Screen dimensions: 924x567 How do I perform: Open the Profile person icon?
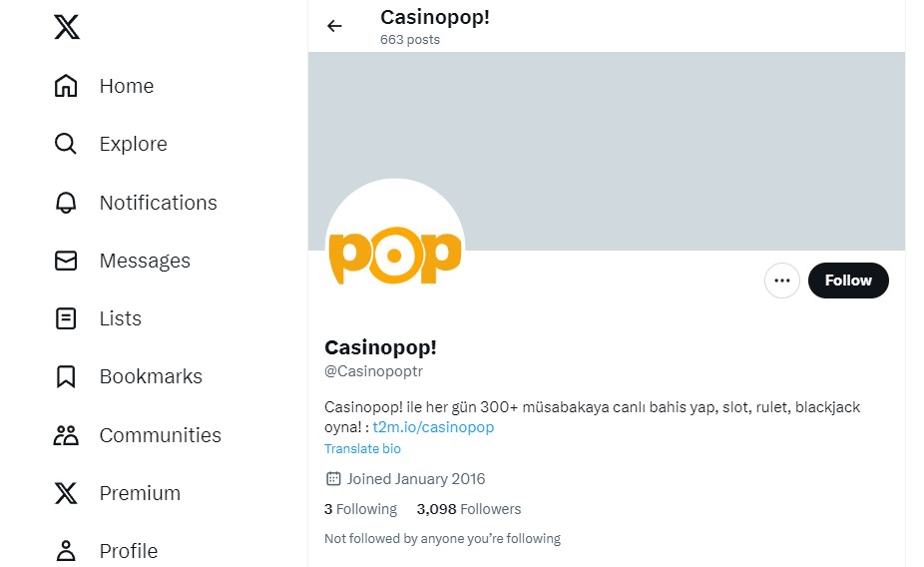pos(66,551)
